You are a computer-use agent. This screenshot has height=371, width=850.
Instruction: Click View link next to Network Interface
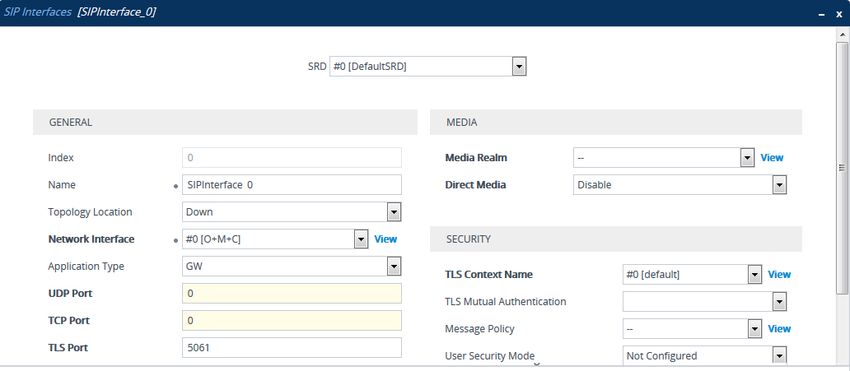(x=385, y=239)
